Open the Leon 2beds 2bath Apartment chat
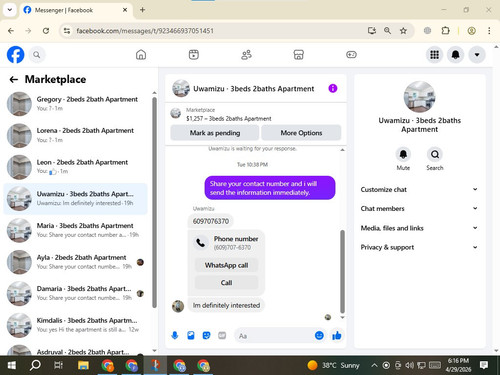 click(75, 167)
